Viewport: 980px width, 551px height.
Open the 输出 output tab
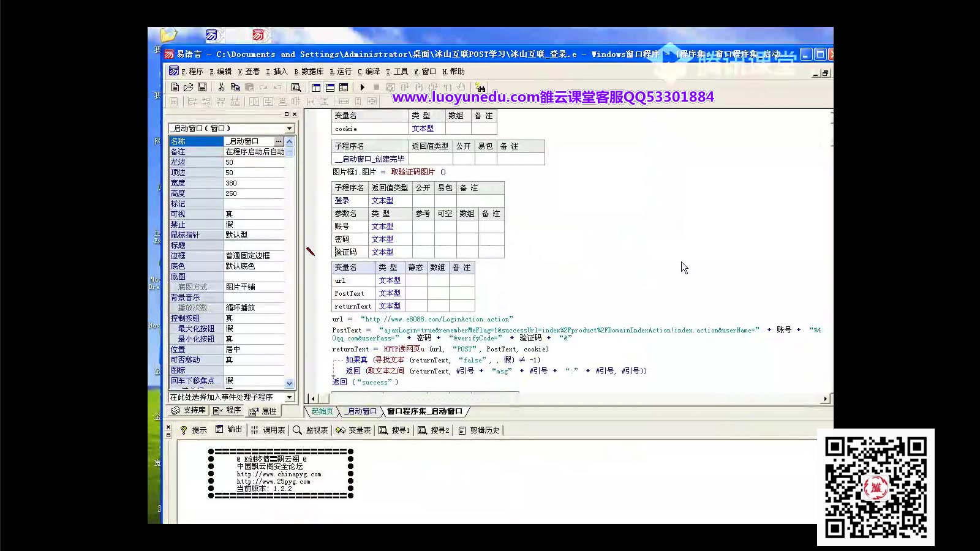(x=229, y=430)
